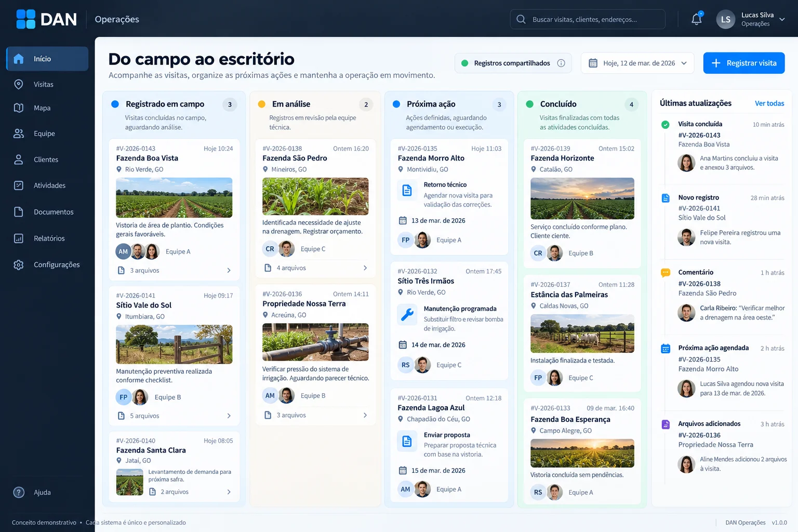Click the info icon beside Registros compartilhados
Image resolution: width=798 pixels, height=532 pixels.
pos(561,63)
